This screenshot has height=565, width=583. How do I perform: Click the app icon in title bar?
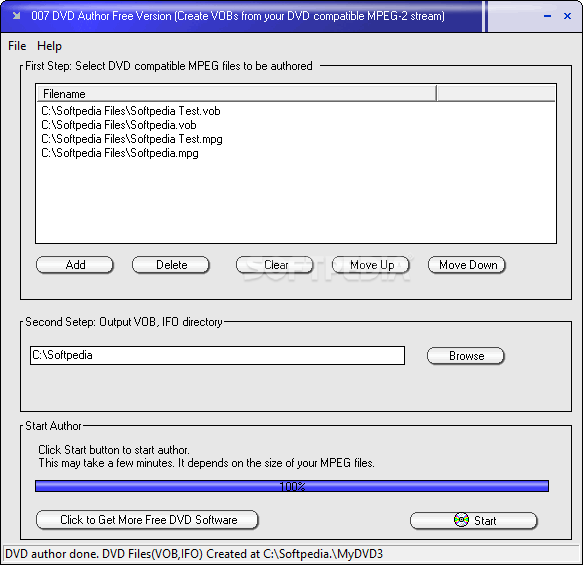[16, 16]
